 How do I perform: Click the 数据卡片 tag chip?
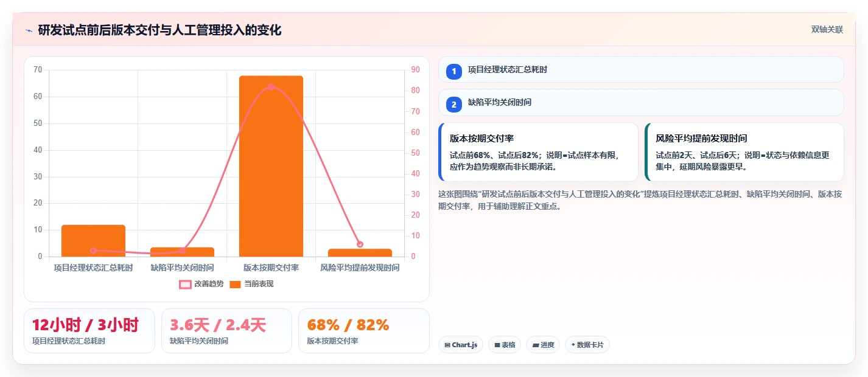click(x=587, y=345)
